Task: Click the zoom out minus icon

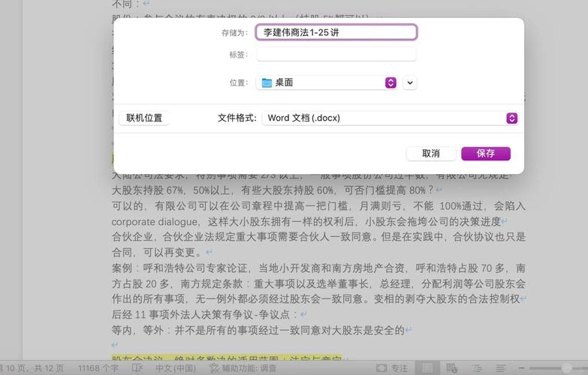Action: pyautogui.click(x=521, y=368)
